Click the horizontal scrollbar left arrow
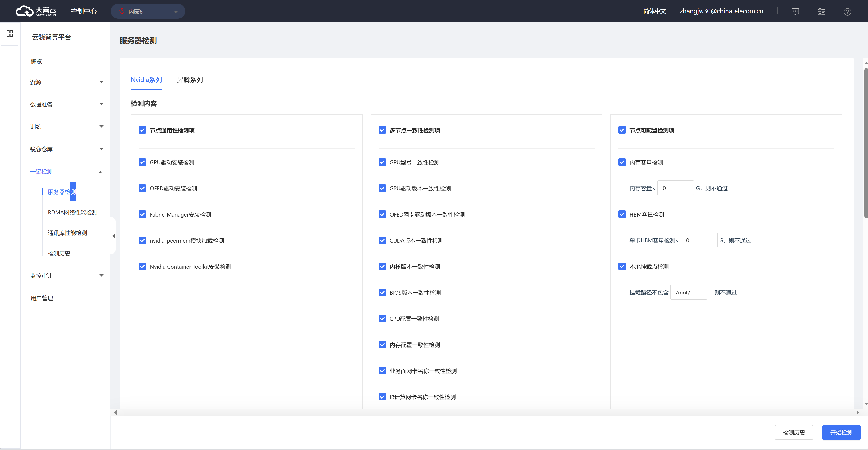The width and height of the screenshot is (868, 450). (x=116, y=413)
